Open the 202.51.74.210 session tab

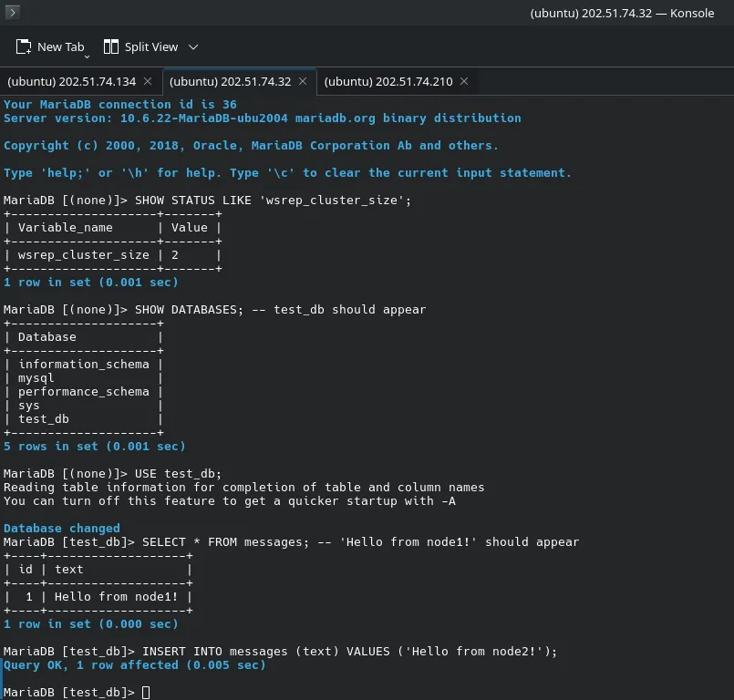pyautogui.click(x=388, y=81)
